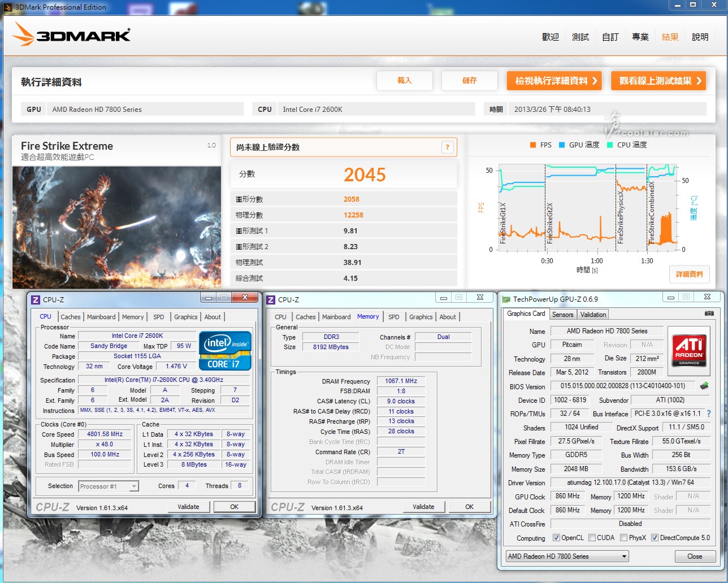Screen dimensions: 728x583
Task: Click the Release Date Mar 5, 2012 value
Action: [572, 373]
